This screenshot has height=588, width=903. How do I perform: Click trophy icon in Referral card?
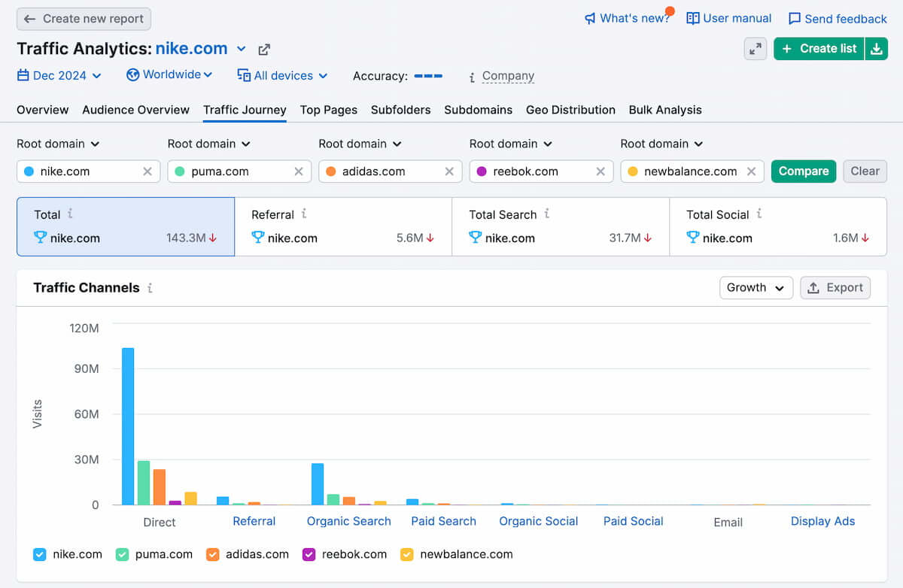point(258,238)
